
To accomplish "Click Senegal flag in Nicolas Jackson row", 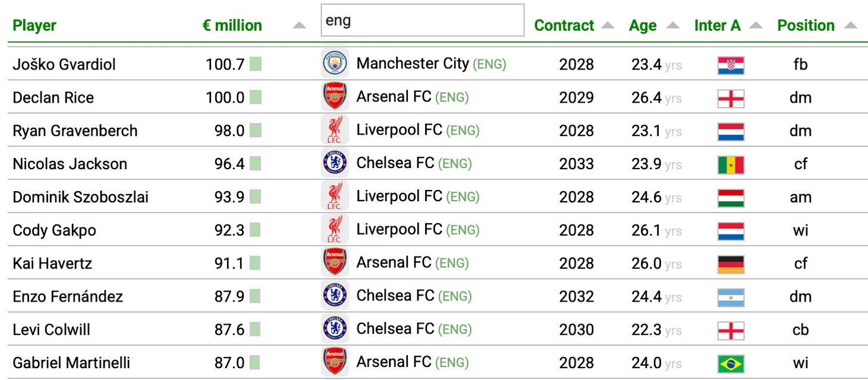I will coord(731,164).
